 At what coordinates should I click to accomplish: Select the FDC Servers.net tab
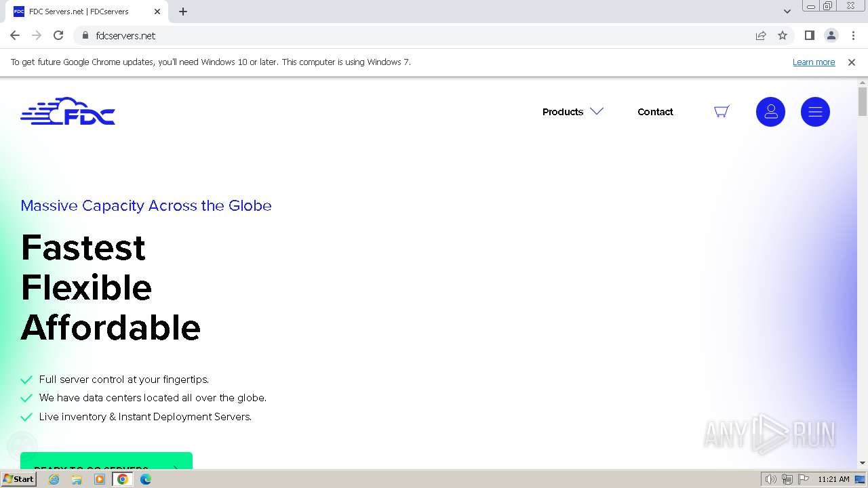87,12
